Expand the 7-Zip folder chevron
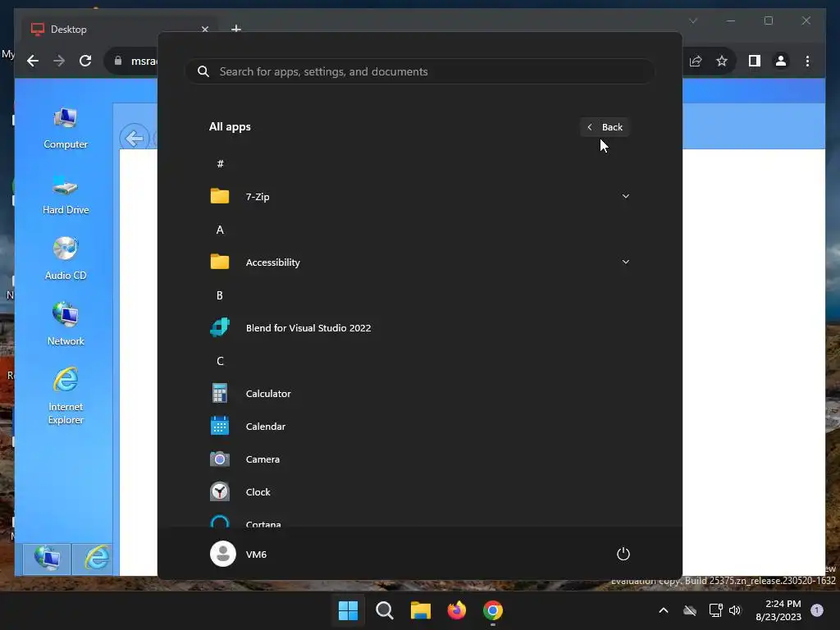 [625, 197]
